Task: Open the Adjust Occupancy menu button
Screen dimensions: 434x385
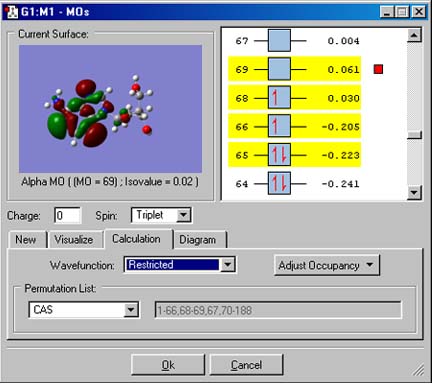Action: click(x=327, y=265)
